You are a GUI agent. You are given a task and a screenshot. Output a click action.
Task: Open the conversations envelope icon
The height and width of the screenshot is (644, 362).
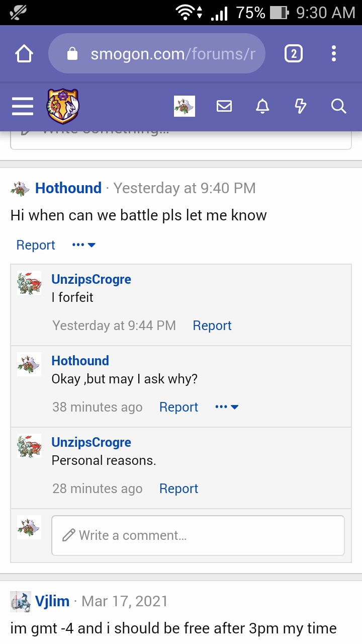pos(224,106)
